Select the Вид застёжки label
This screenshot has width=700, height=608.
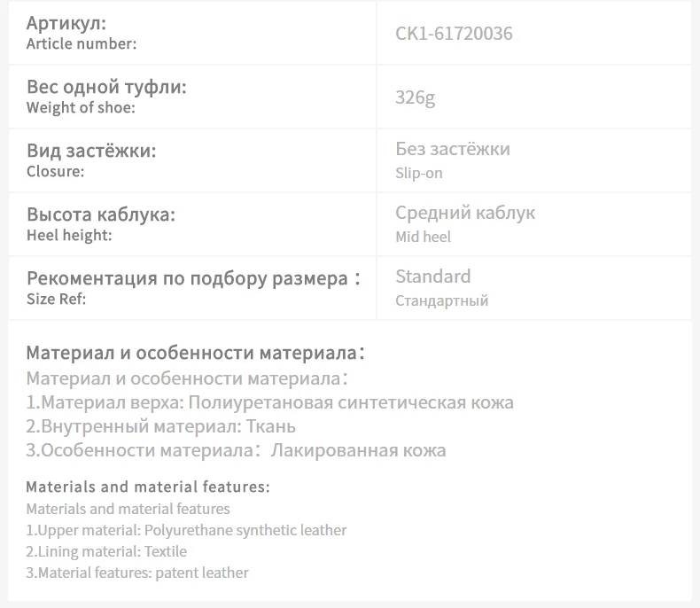point(91,151)
